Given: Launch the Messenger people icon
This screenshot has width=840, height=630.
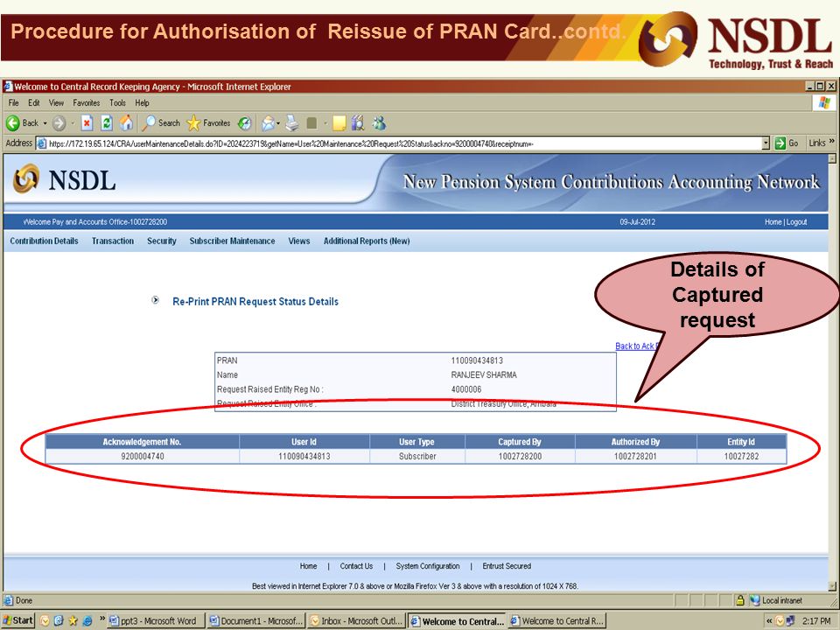Looking at the screenshot, I should coord(379,123).
